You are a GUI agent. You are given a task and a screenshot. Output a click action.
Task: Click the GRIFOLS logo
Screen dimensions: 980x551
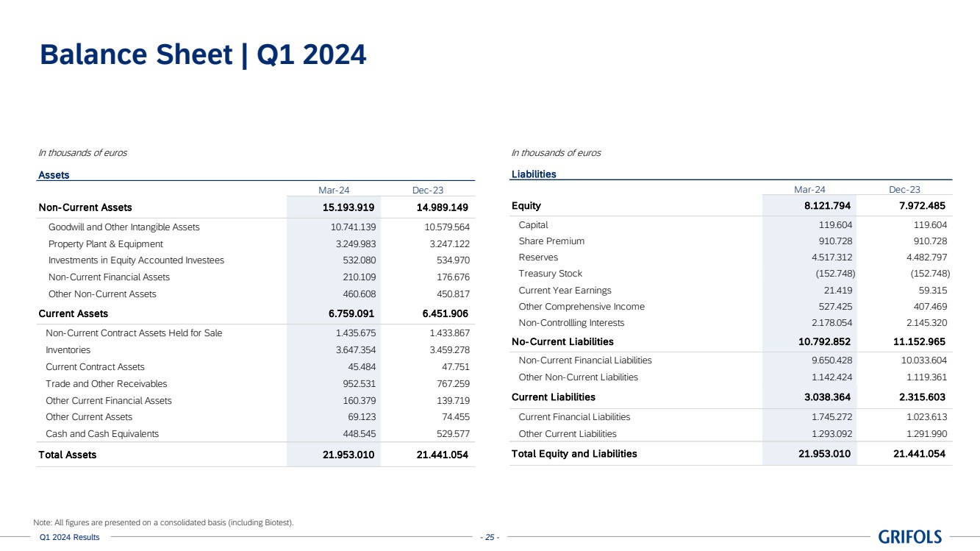click(x=909, y=537)
